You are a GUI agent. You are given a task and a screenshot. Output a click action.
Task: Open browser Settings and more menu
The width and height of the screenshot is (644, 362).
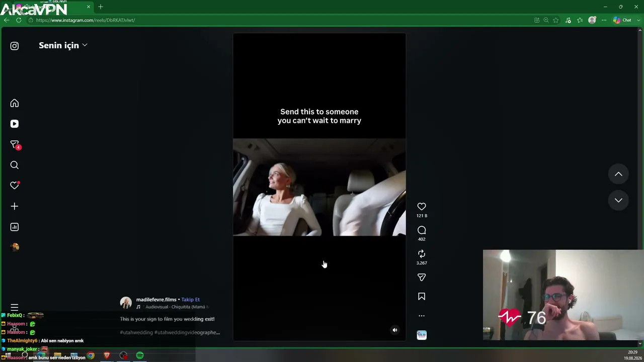[x=604, y=20]
